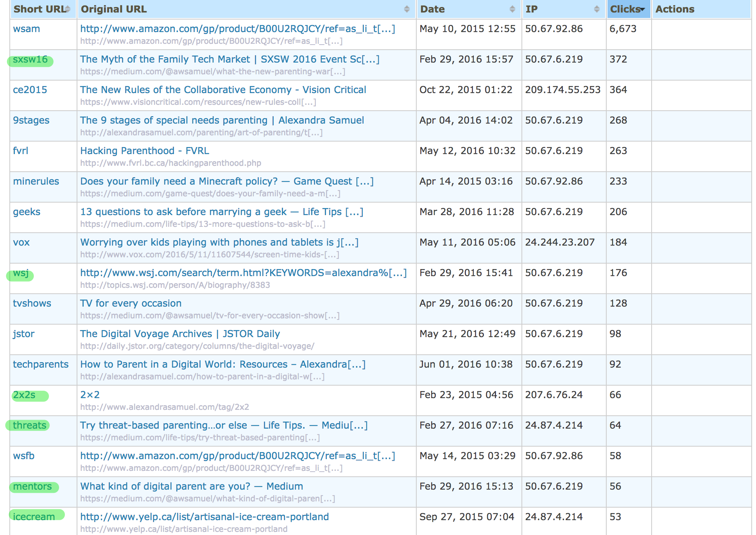Image resolution: width=756 pixels, height=535 pixels.
Task: Open the vox short link
Action: (x=21, y=242)
